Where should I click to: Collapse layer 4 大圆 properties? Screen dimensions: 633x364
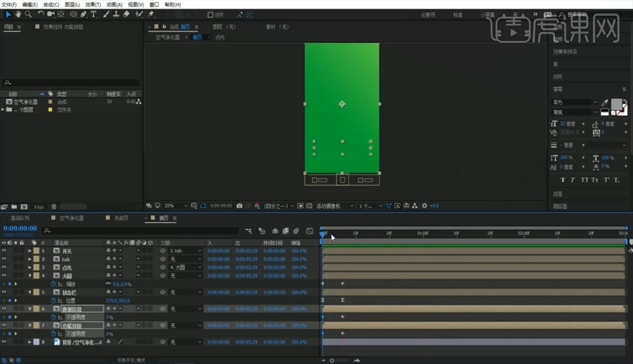pyautogui.click(x=30, y=276)
